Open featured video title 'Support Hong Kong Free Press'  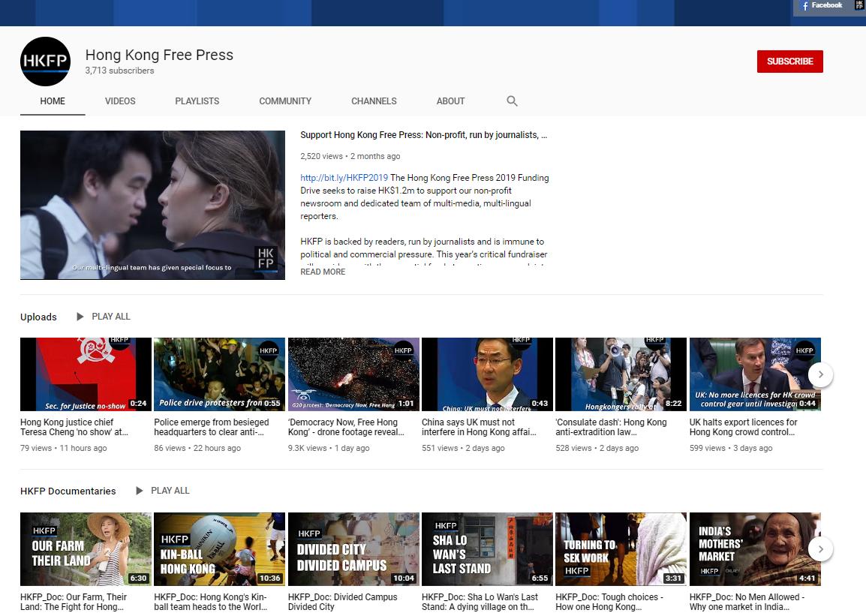[423, 135]
